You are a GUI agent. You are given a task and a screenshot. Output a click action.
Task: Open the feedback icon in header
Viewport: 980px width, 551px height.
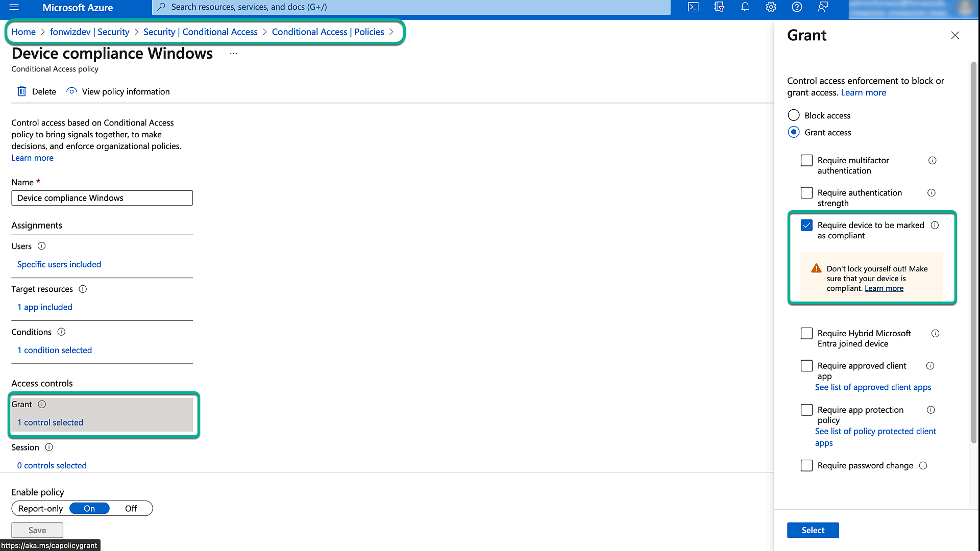tap(823, 7)
